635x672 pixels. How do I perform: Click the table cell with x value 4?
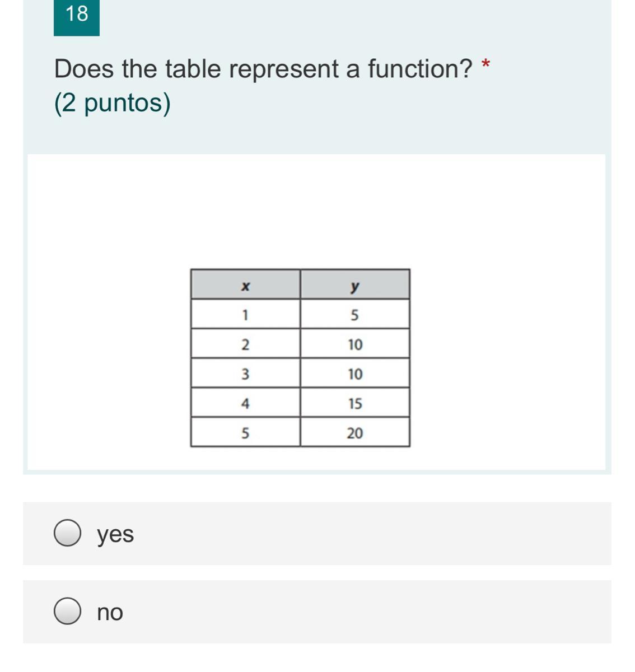coord(245,403)
